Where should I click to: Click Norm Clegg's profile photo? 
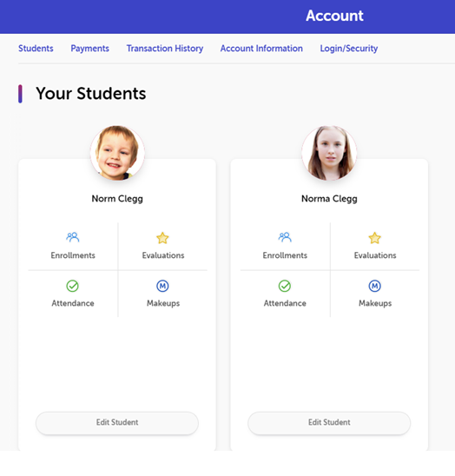coord(117,153)
